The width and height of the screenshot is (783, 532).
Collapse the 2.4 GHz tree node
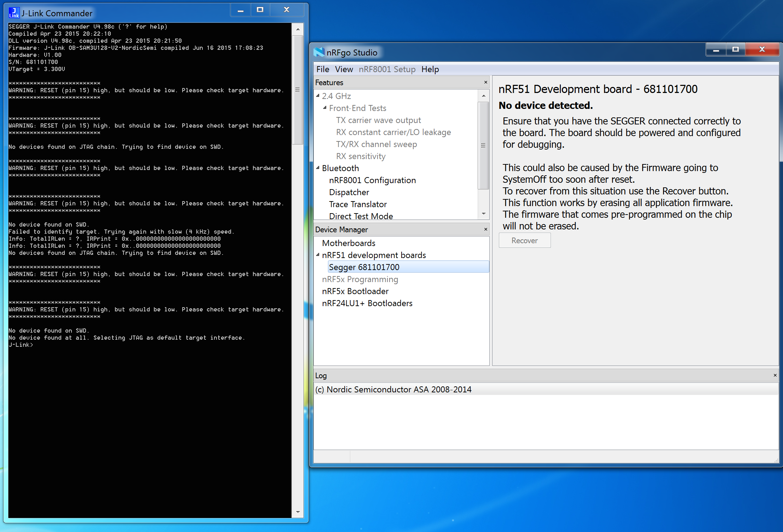(x=318, y=96)
